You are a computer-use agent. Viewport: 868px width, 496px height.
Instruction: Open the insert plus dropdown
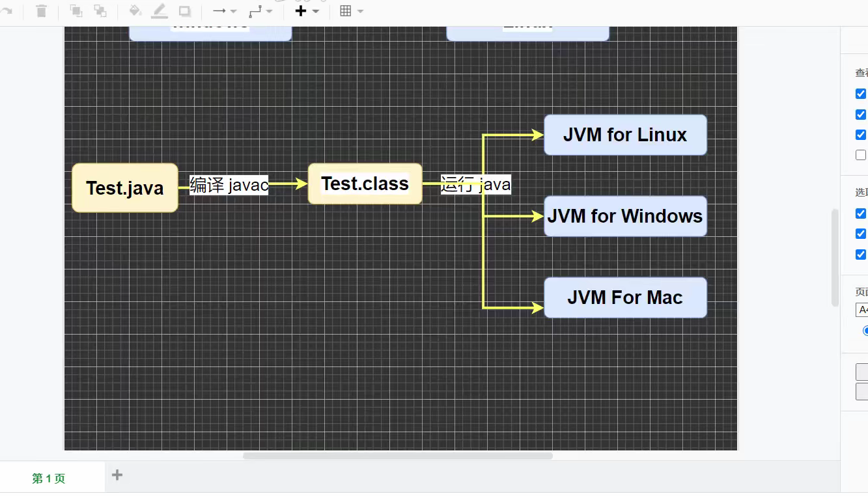click(307, 11)
